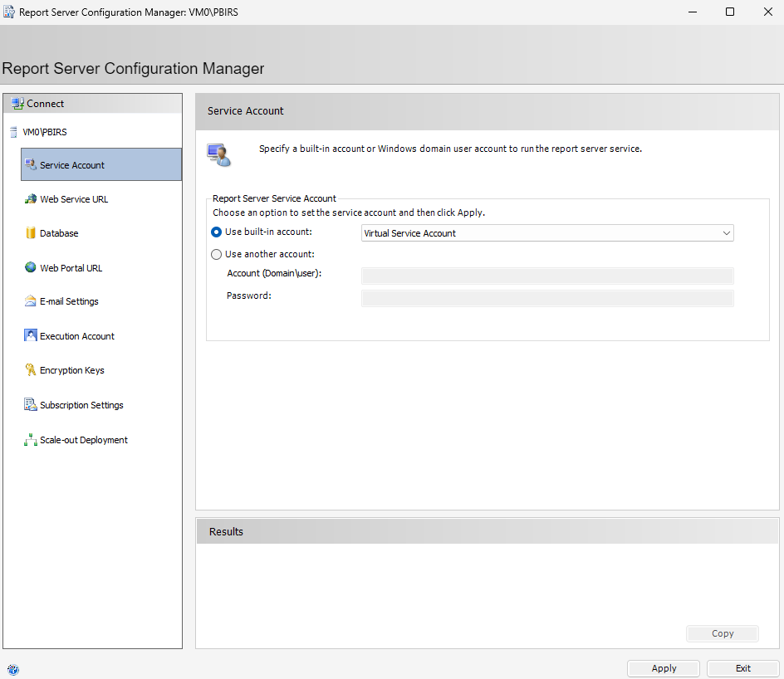This screenshot has width=784, height=679.
Task: Click the Web Portal URL globe icon
Action: (x=31, y=267)
